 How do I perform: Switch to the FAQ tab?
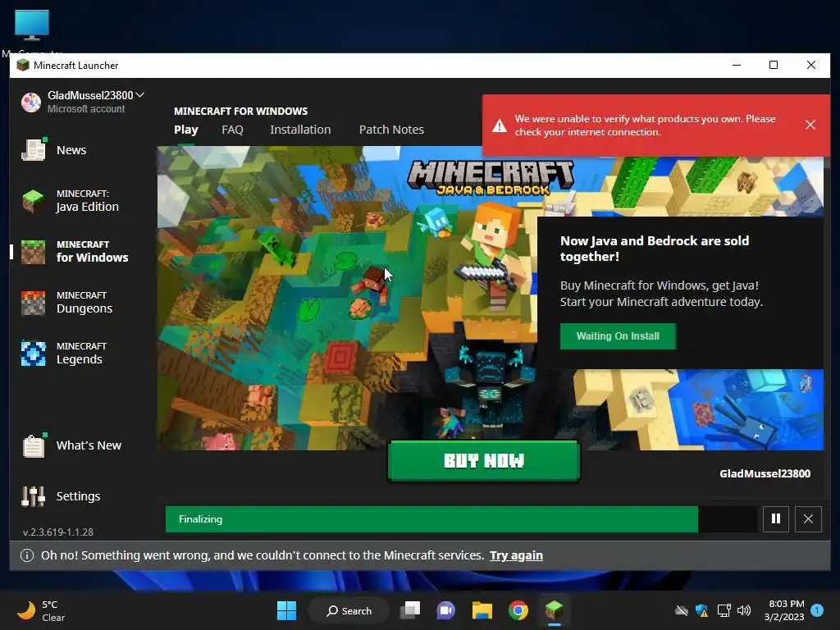(x=232, y=130)
